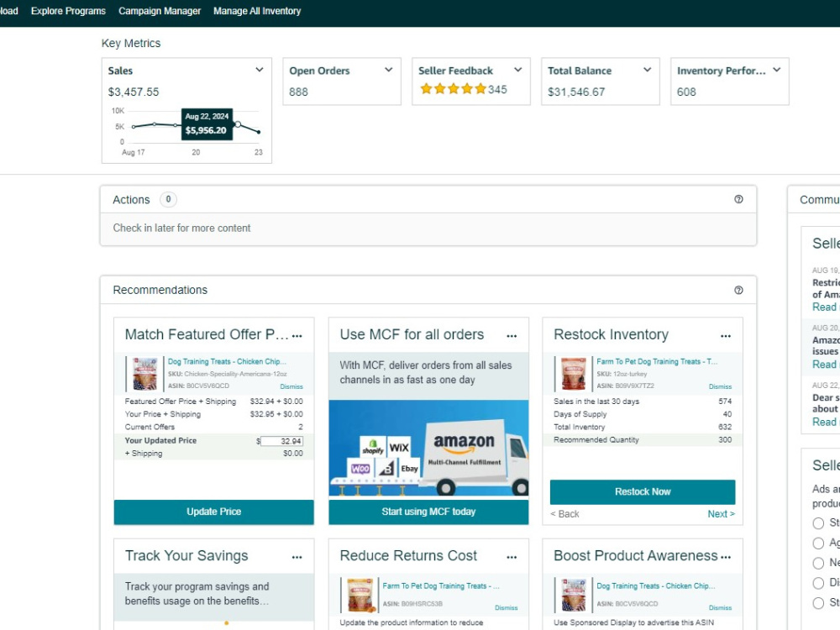Go to Next restock recommendation
The image size is (840, 630).
pyautogui.click(x=721, y=514)
